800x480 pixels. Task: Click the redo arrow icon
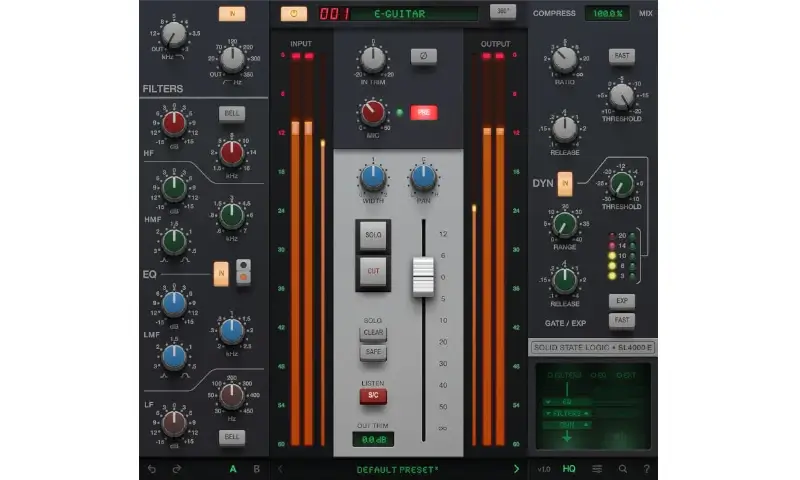(x=177, y=468)
